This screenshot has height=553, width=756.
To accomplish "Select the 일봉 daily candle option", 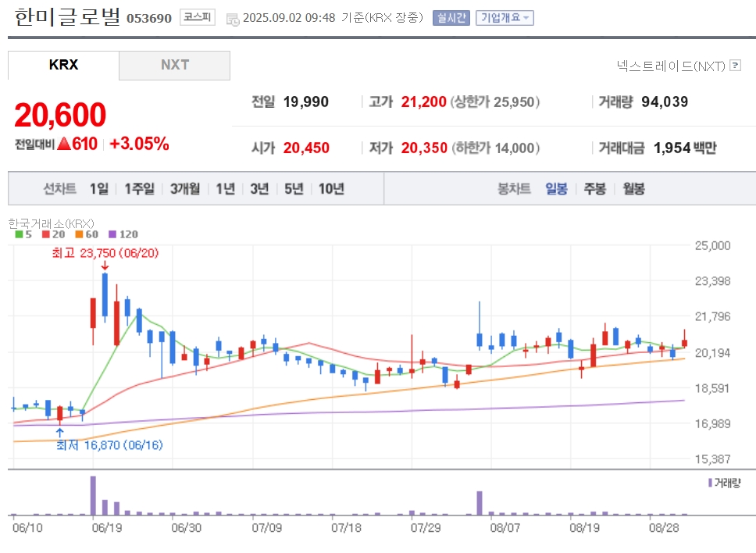I will coord(556,188).
